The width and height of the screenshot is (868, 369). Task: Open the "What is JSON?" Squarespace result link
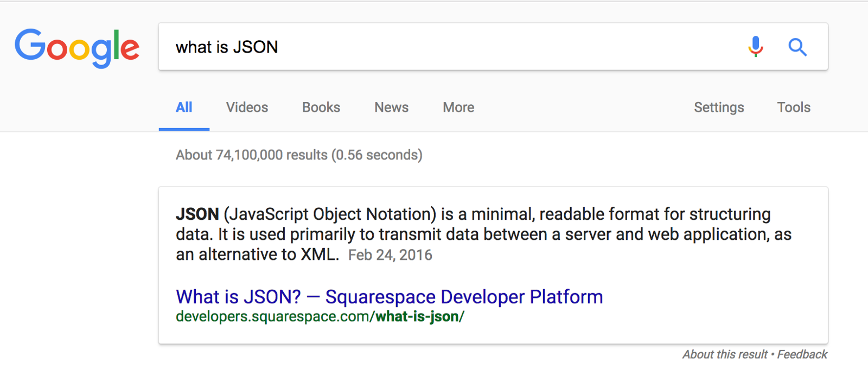[x=389, y=297]
